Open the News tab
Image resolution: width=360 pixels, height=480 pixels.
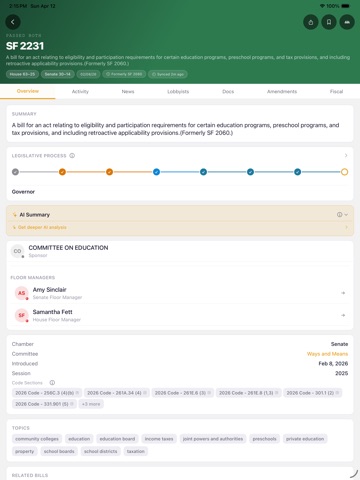tap(128, 91)
